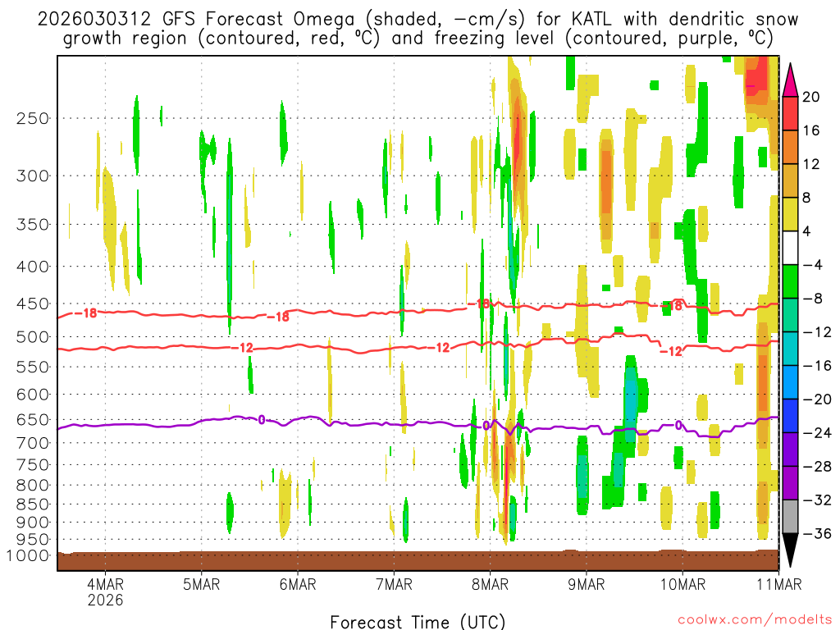Click the 400 pressure level label
Viewport: 840px width, 630px height.
tap(33, 267)
